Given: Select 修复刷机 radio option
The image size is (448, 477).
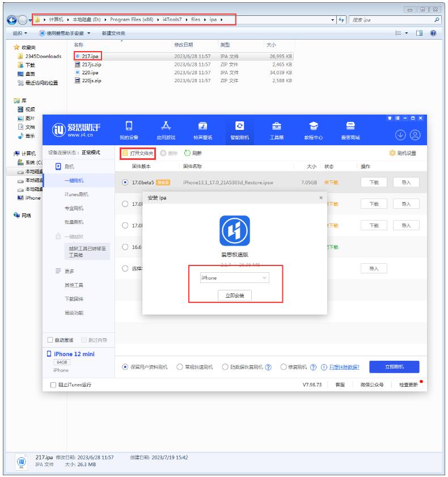Looking at the screenshot, I should 283,367.
